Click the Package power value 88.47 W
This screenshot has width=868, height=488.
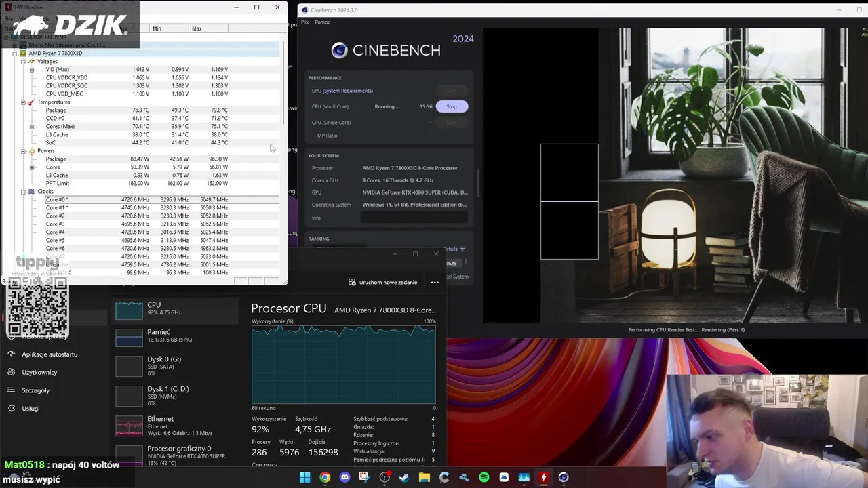click(140, 159)
